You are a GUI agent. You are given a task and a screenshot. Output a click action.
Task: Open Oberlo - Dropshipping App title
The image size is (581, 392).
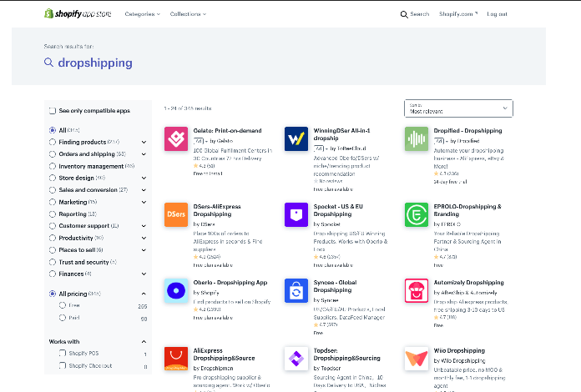click(230, 283)
